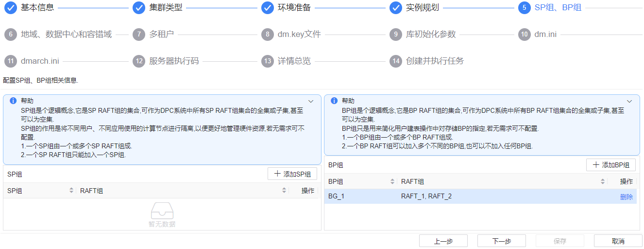Collapse the BP组 help panel chevron

tap(629, 101)
